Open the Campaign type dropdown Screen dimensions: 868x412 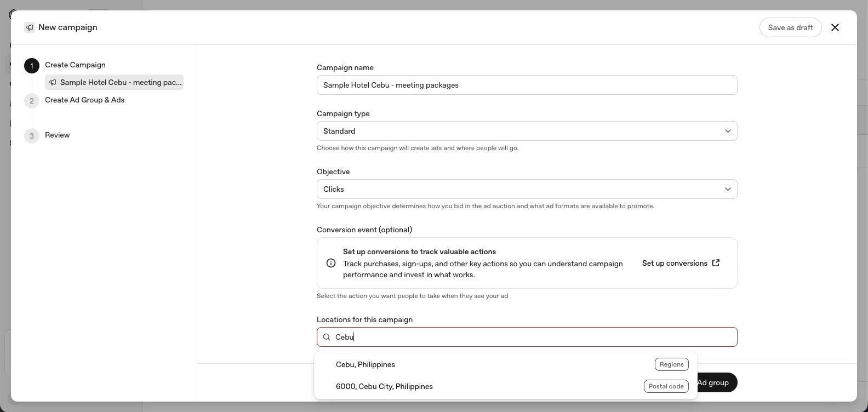527,131
